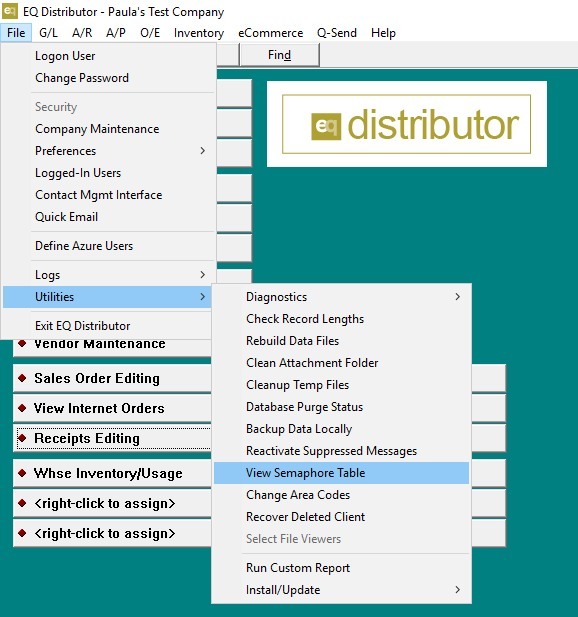Open Receipts Editing shortcut

114,438
